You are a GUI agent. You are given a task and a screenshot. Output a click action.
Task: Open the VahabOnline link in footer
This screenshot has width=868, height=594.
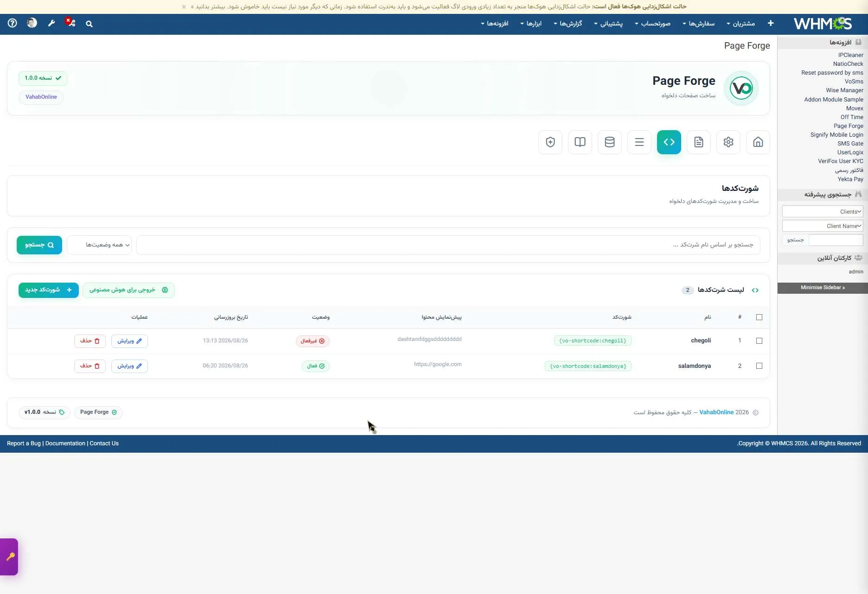pyautogui.click(x=716, y=412)
